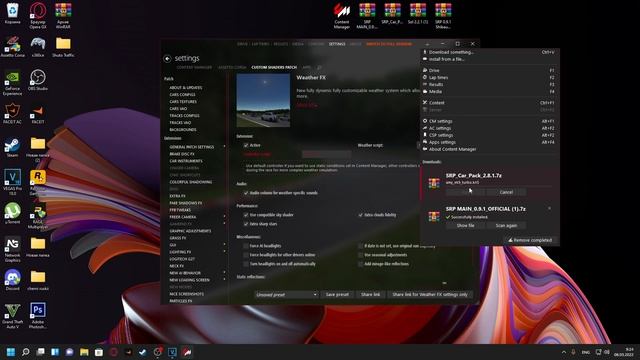Open the Drive top navigation tab

click(242, 44)
